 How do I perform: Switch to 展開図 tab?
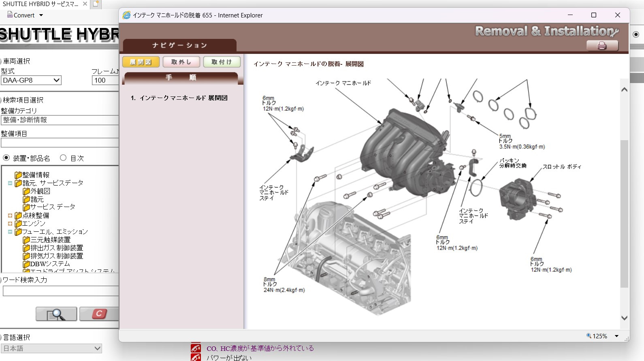point(141,62)
